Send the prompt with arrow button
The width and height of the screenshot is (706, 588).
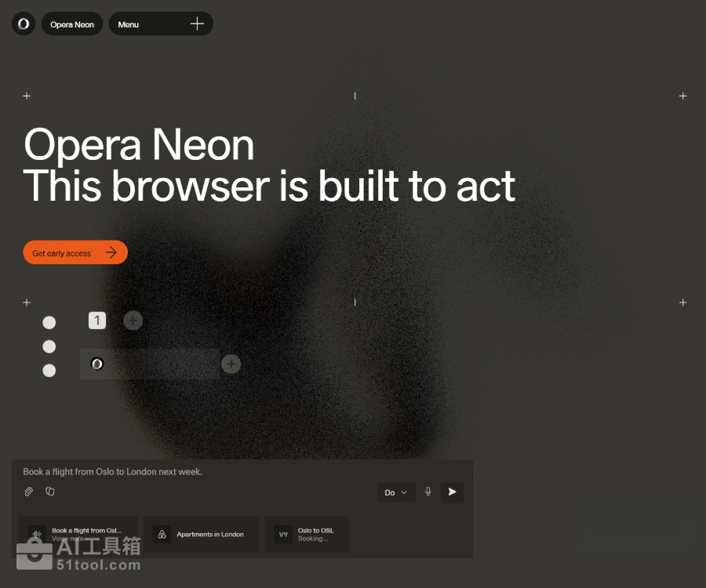(452, 492)
